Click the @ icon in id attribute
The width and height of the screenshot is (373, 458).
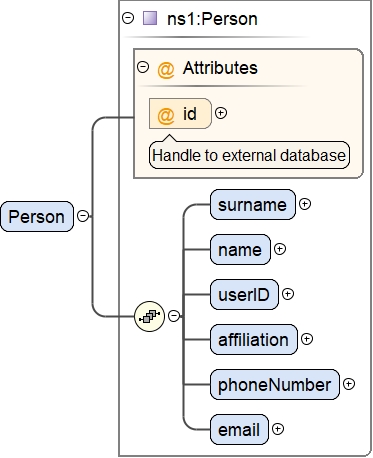click(x=166, y=115)
